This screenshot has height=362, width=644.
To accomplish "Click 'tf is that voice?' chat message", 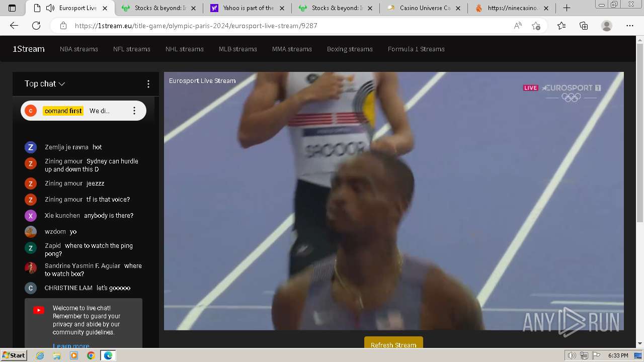I will tap(108, 200).
